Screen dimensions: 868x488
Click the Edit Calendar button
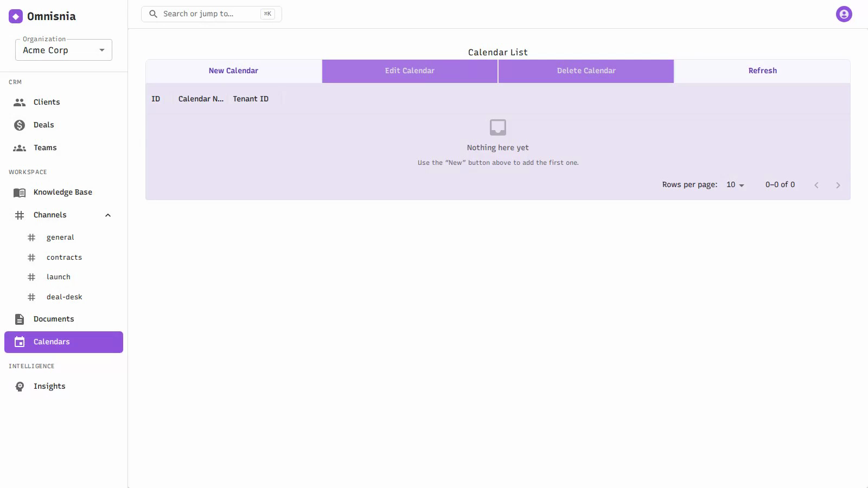click(x=410, y=71)
